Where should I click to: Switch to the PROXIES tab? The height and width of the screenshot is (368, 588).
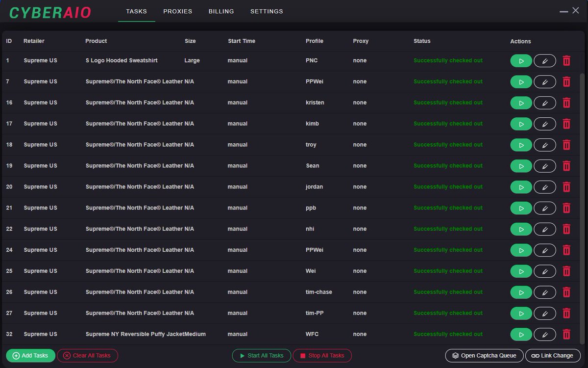pyautogui.click(x=177, y=11)
